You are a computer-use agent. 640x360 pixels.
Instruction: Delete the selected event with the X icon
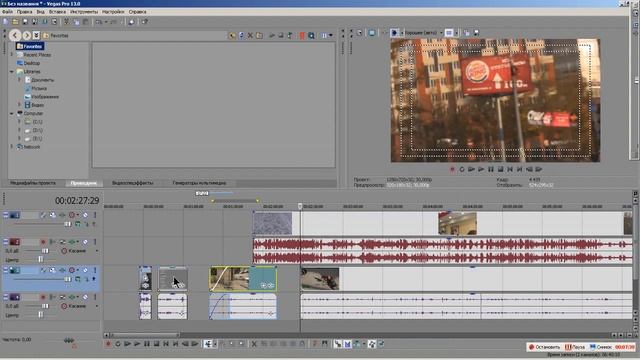(x=254, y=344)
